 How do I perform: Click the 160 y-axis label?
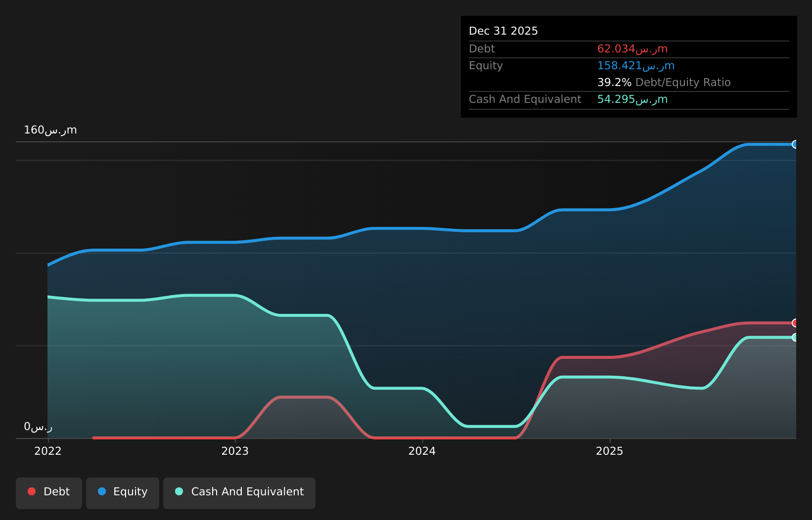(50, 130)
